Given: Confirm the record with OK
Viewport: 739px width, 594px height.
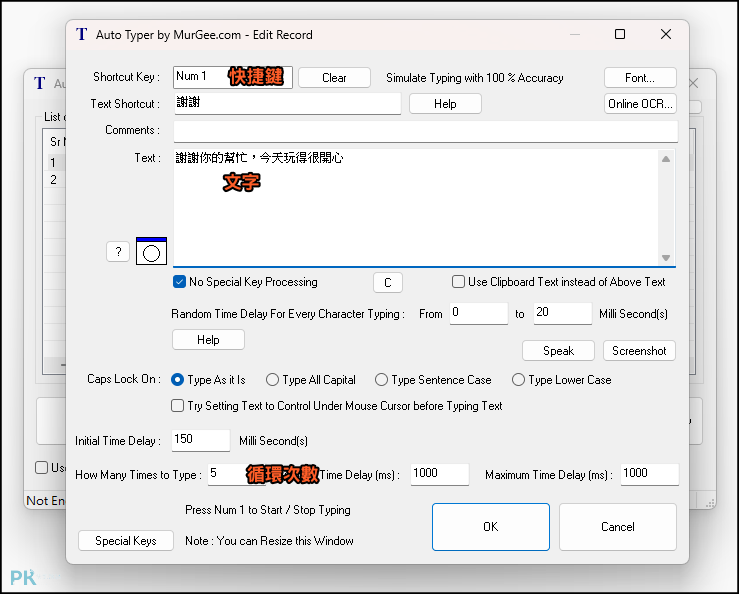Looking at the screenshot, I should (x=491, y=527).
